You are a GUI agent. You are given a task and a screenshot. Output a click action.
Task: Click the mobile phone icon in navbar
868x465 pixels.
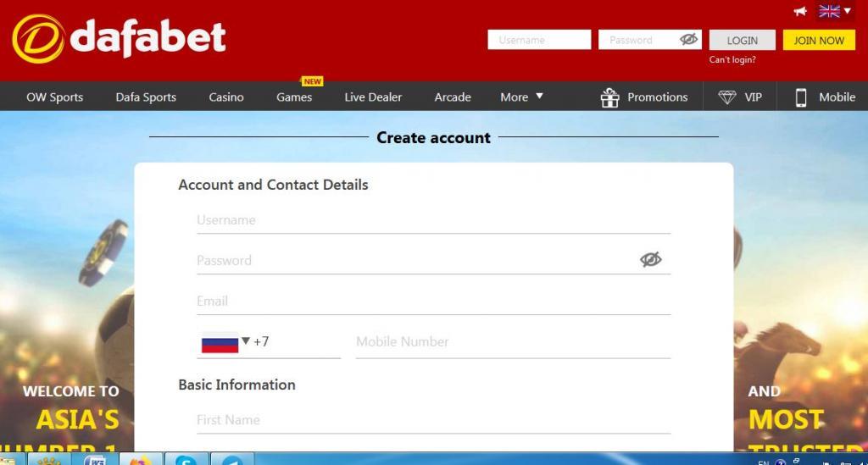[800, 97]
